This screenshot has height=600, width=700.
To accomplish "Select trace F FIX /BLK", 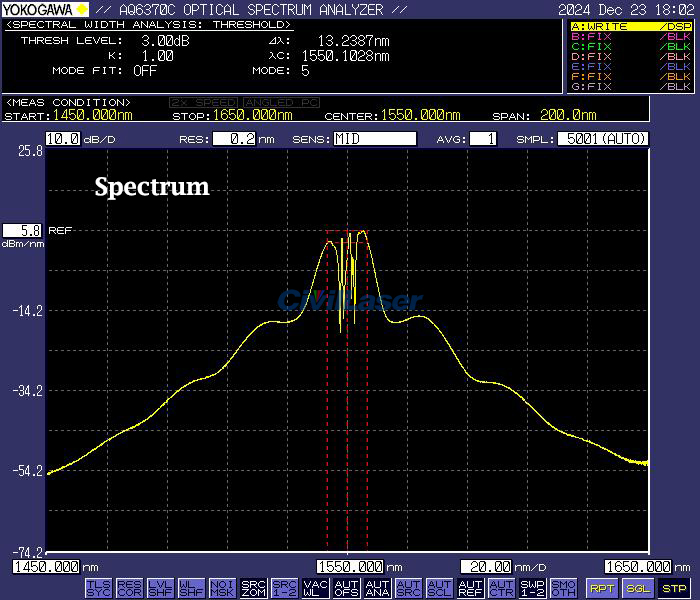I will click(631, 77).
